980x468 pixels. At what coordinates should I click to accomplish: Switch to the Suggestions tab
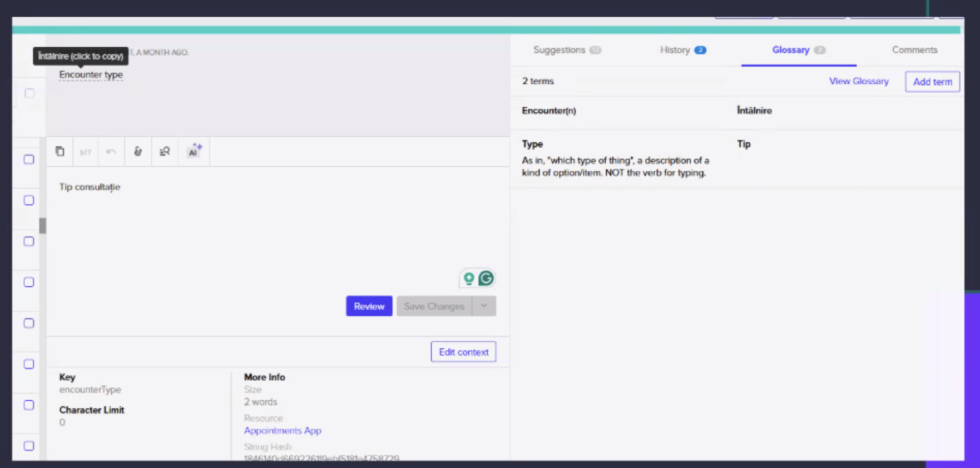point(567,50)
